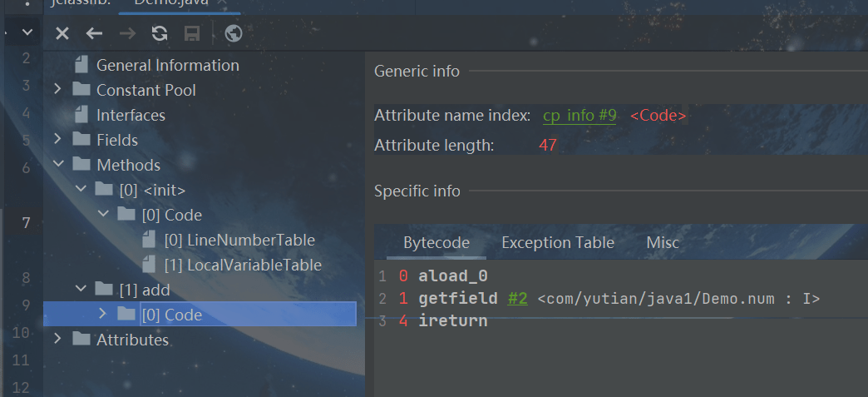Screen dimensions: 868x397
Task: Click the dropdown chevron above line numbers
Action: point(27,32)
